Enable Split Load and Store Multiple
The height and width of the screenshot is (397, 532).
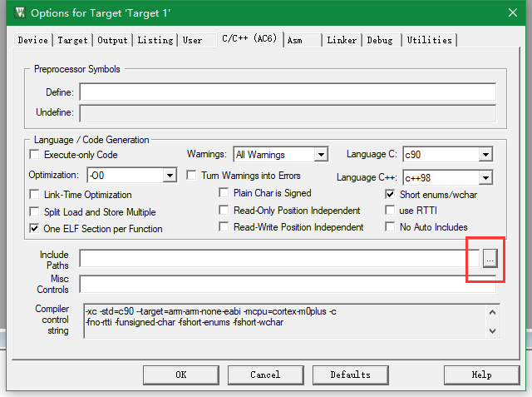click(x=34, y=212)
